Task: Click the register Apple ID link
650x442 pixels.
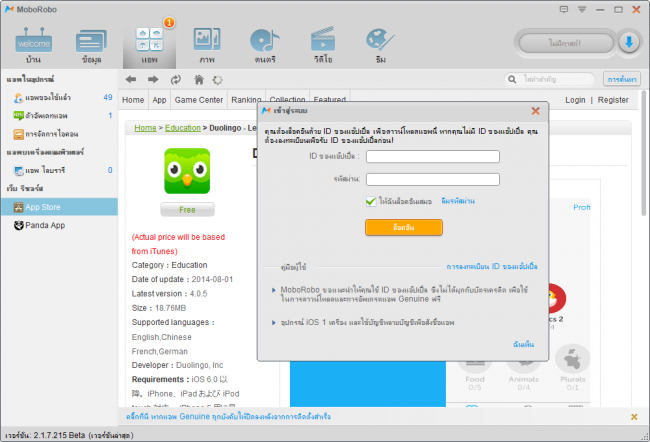Action: (x=492, y=267)
